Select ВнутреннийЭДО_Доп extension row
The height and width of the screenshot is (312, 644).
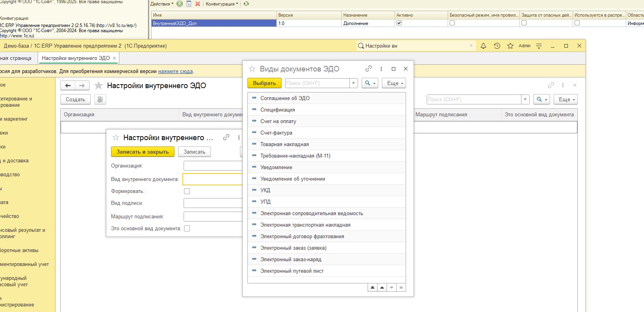coord(214,23)
